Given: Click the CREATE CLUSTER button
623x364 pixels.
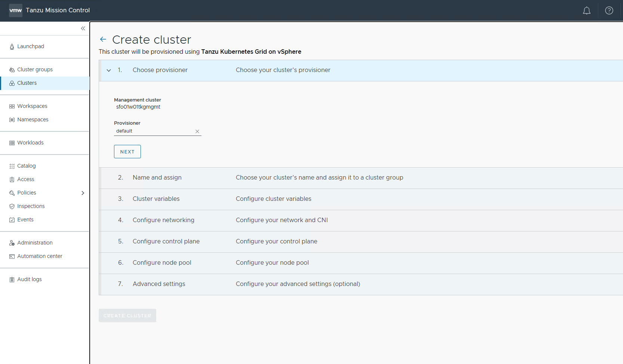Looking at the screenshot, I should click(127, 315).
